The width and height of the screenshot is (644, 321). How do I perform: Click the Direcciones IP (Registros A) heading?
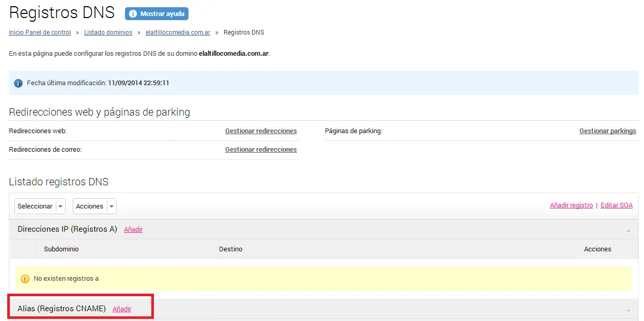(x=68, y=229)
